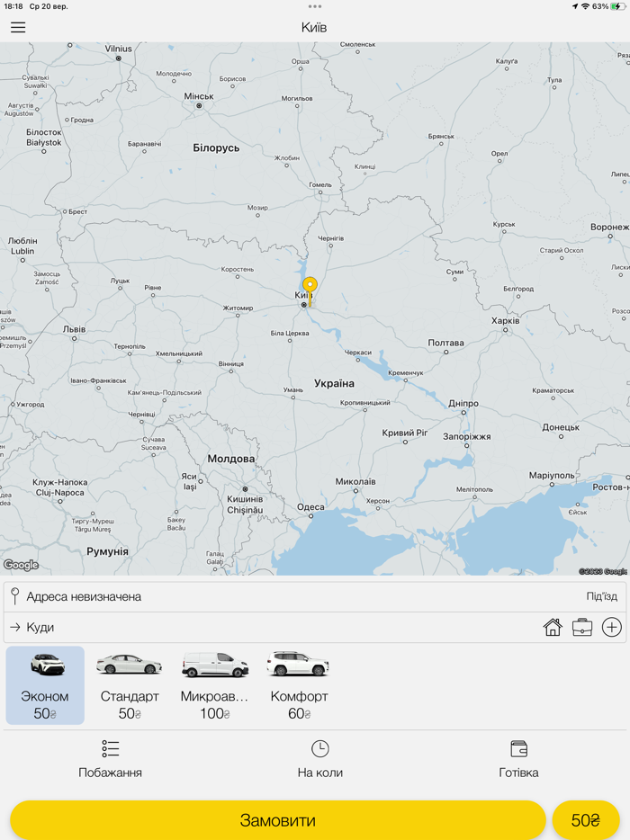Select the Стандарт car class
This screenshot has height=840, width=630.
point(130,685)
